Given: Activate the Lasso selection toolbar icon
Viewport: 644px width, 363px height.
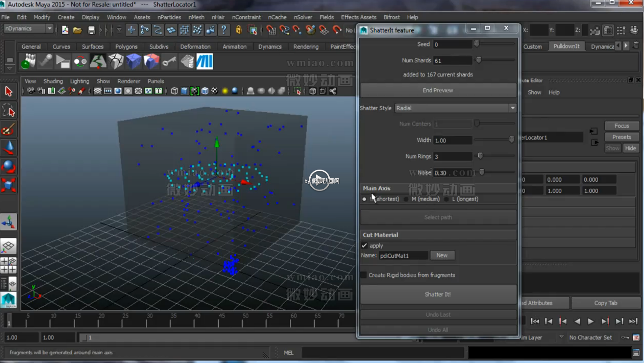Looking at the screenshot, I should 8,111.
